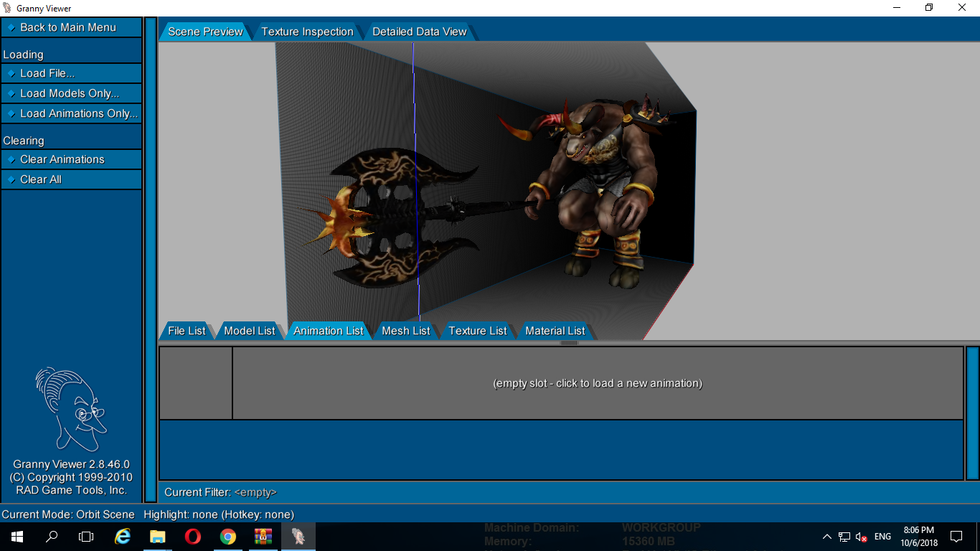Click the Current Mode: Orbit Scene status
Image resolution: width=980 pixels, height=551 pixels.
click(x=68, y=514)
